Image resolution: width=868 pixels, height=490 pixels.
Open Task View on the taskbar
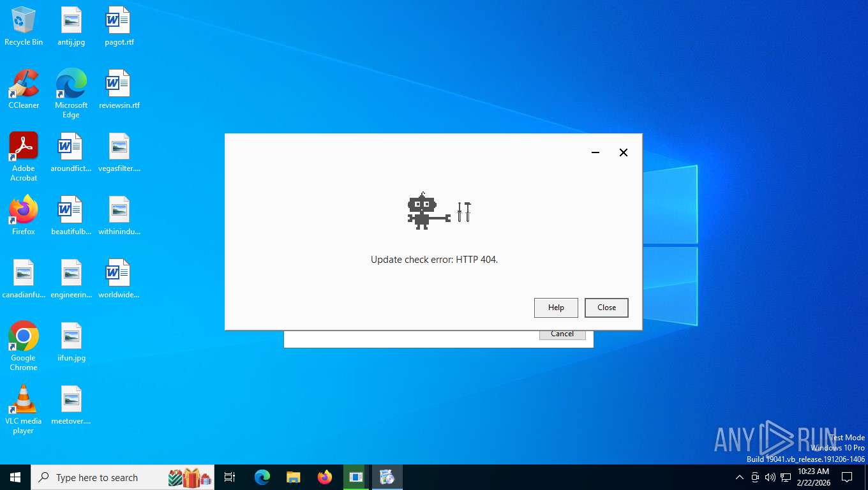[230, 477]
